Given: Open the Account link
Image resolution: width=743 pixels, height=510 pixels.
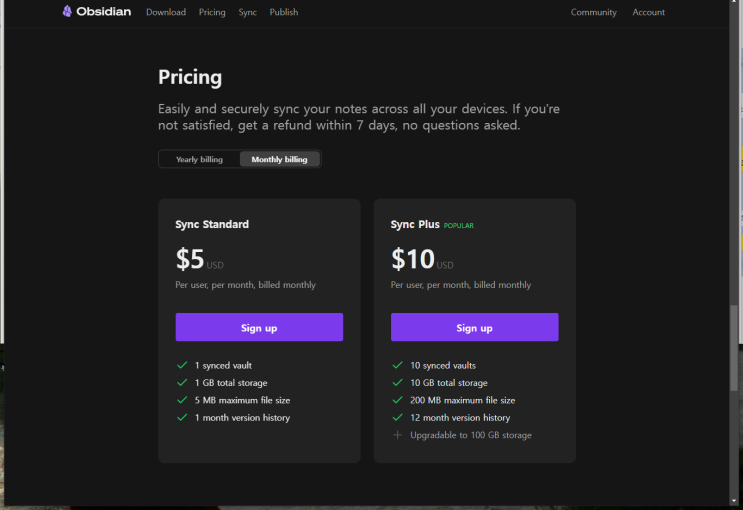Looking at the screenshot, I should coord(648,12).
